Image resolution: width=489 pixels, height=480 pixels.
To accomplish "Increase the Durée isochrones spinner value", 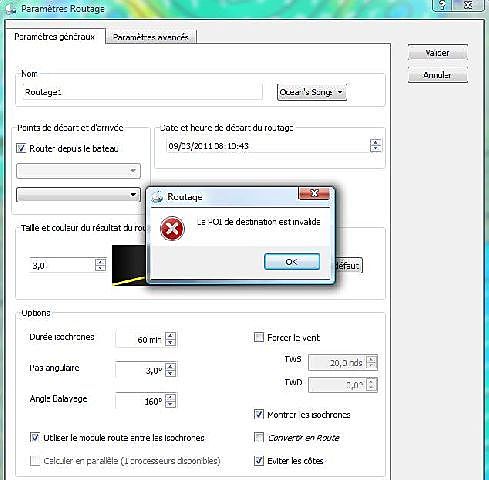I will tap(171, 336).
